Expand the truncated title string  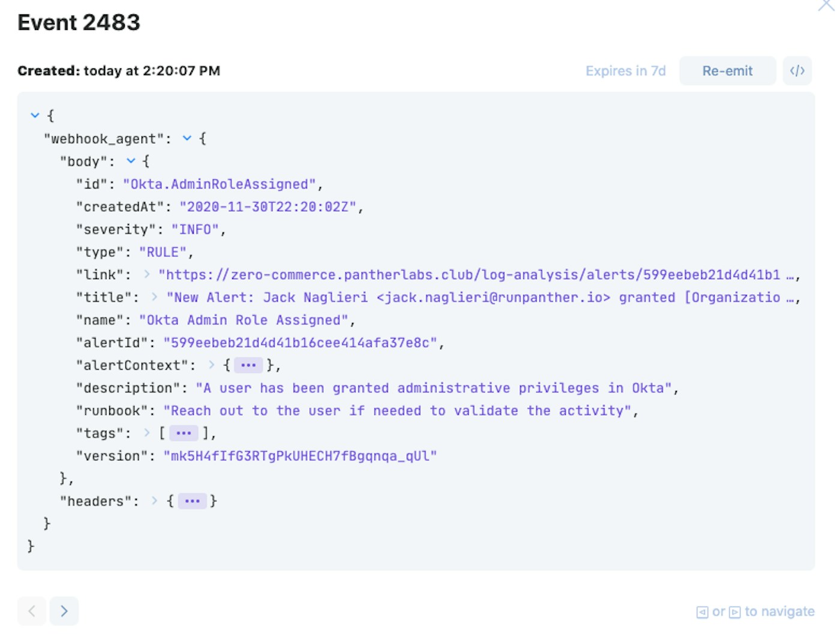155,297
